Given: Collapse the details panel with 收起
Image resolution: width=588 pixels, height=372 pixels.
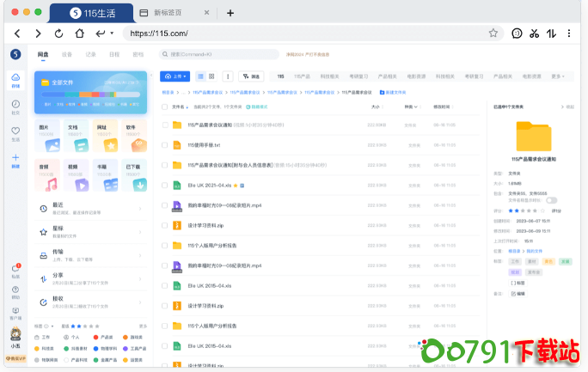Looking at the screenshot, I should (567, 107).
